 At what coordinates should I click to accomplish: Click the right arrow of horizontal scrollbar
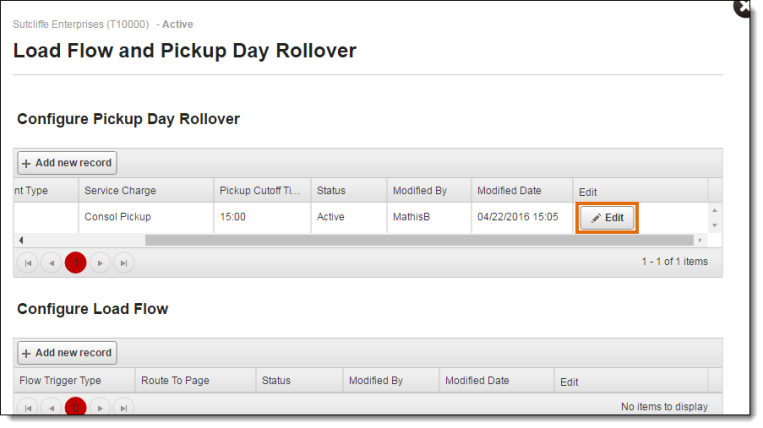pyautogui.click(x=700, y=240)
